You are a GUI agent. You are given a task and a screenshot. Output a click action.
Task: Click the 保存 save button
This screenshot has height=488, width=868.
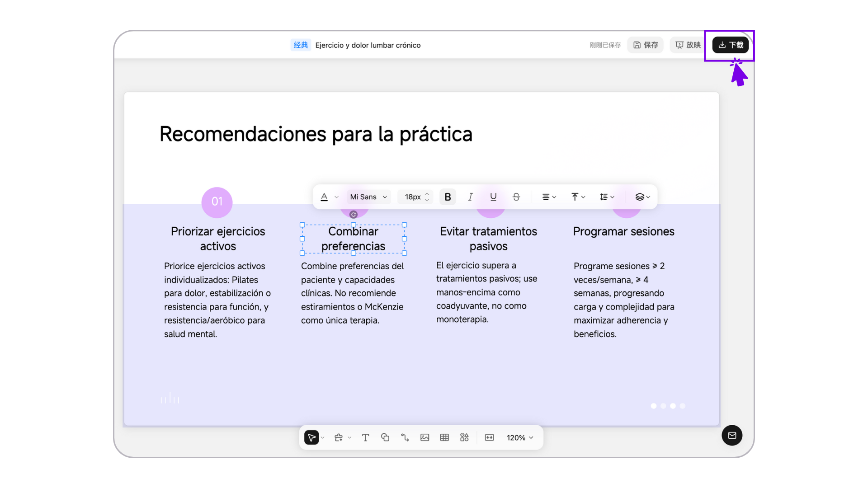pos(645,45)
